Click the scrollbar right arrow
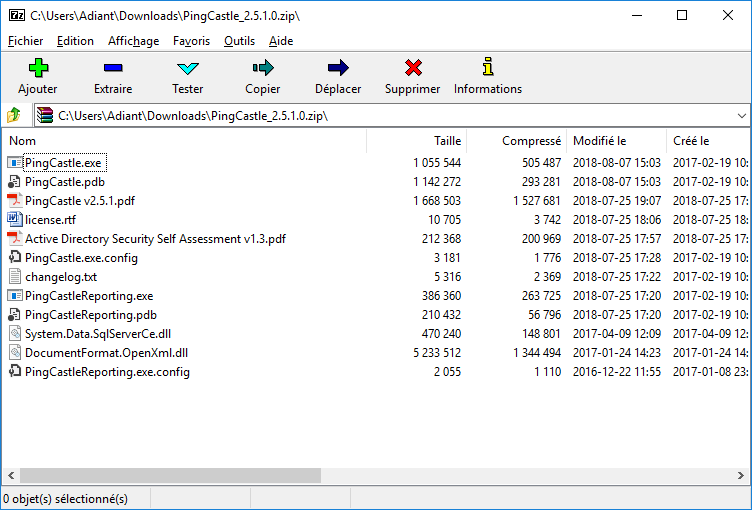This screenshot has height=510, width=752. pyautogui.click(x=740, y=475)
